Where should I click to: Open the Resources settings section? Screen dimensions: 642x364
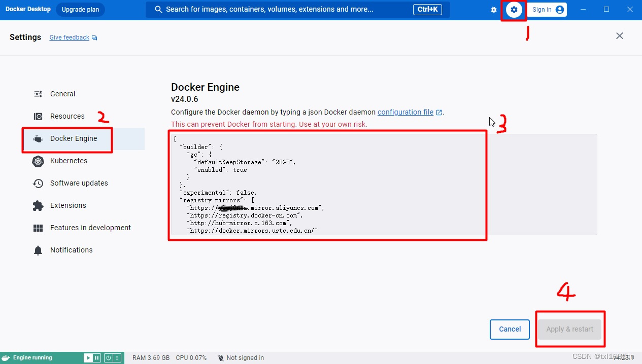point(67,116)
